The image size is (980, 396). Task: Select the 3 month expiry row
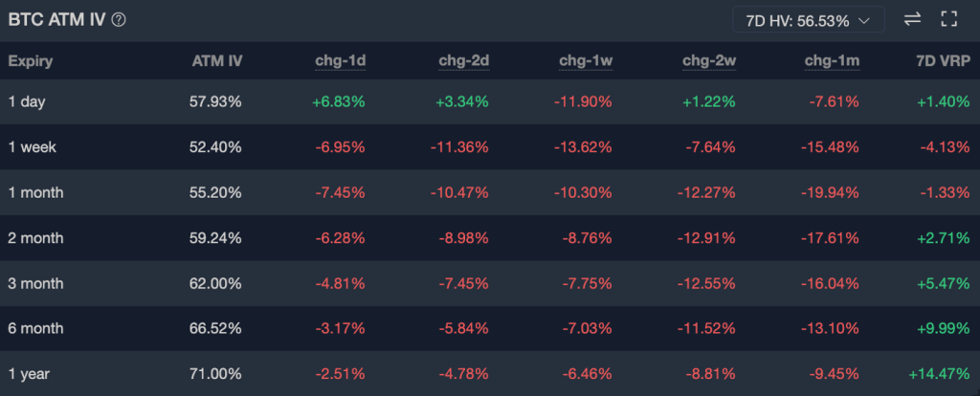pos(36,283)
